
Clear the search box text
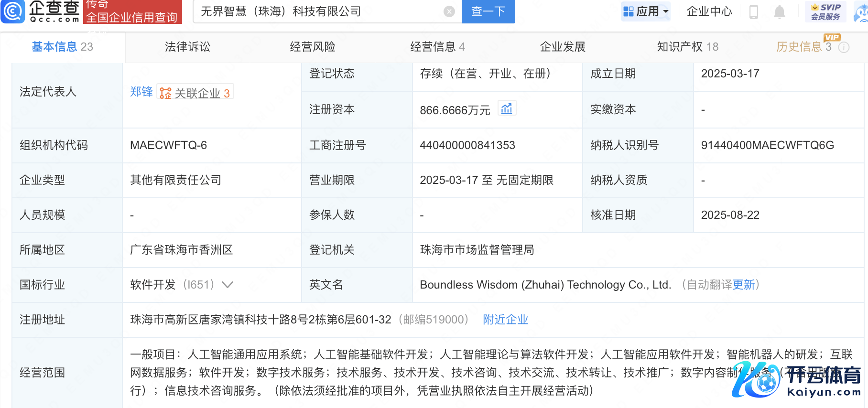point(449,11)
